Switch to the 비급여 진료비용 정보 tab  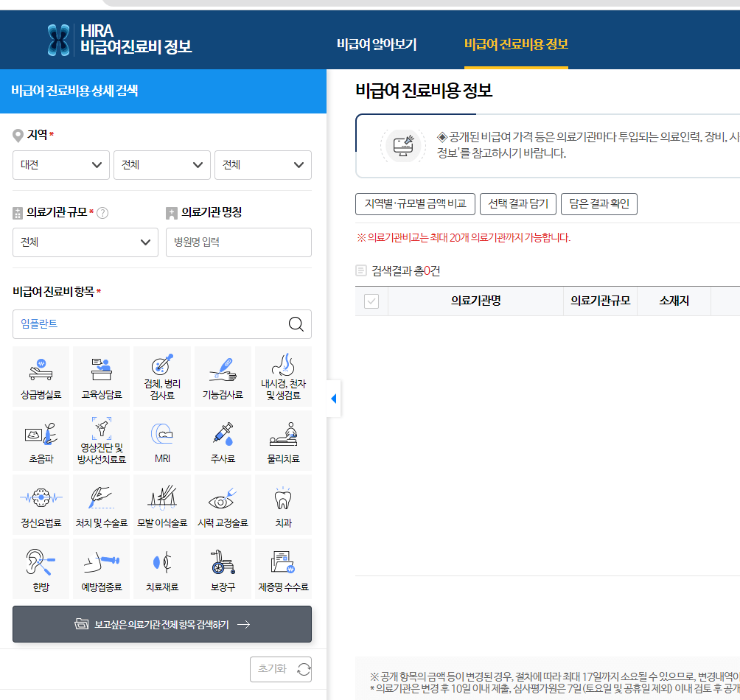coord(516,44)
